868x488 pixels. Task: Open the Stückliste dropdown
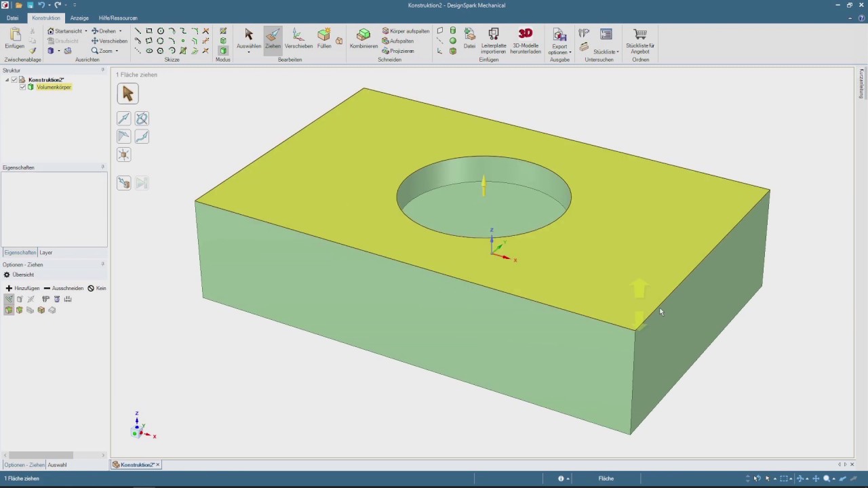click(x=618, y=52)
